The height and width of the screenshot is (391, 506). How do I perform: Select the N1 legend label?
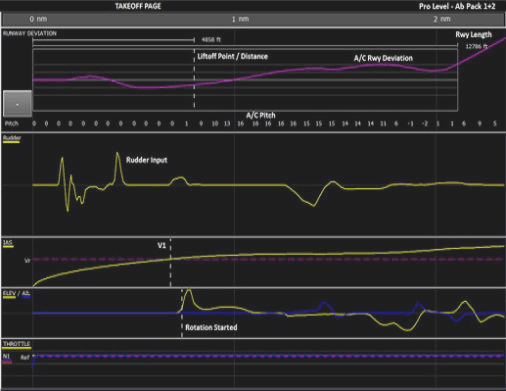coord(7,356)
